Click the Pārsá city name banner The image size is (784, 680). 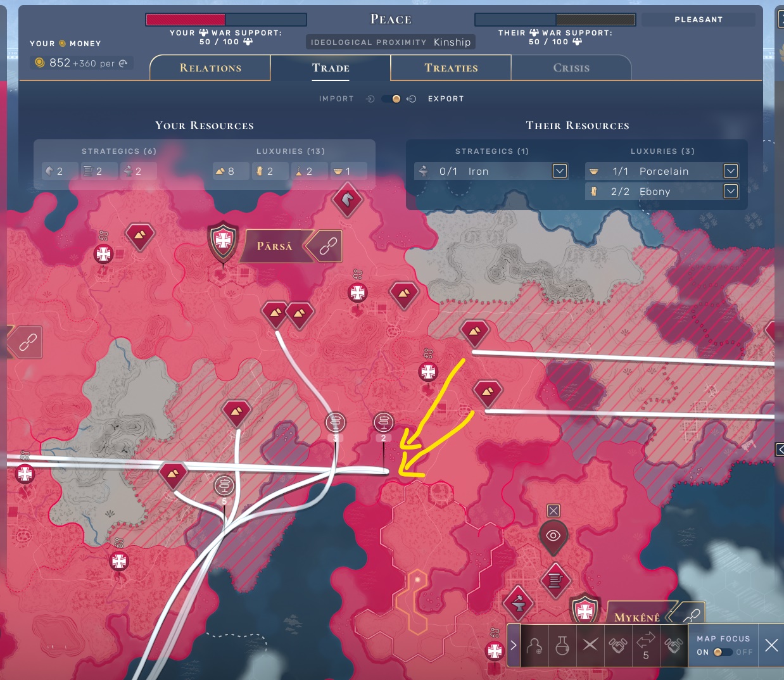(274, 246)
